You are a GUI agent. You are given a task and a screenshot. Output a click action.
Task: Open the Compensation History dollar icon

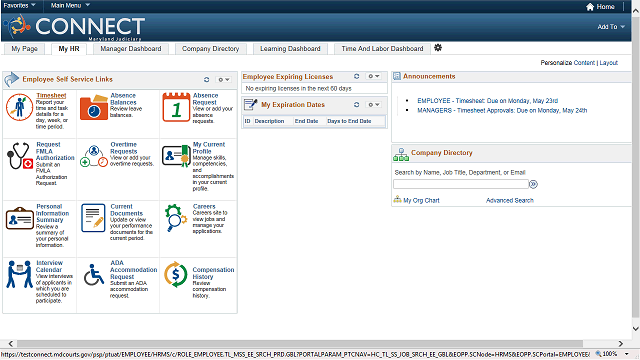(176, 274)
